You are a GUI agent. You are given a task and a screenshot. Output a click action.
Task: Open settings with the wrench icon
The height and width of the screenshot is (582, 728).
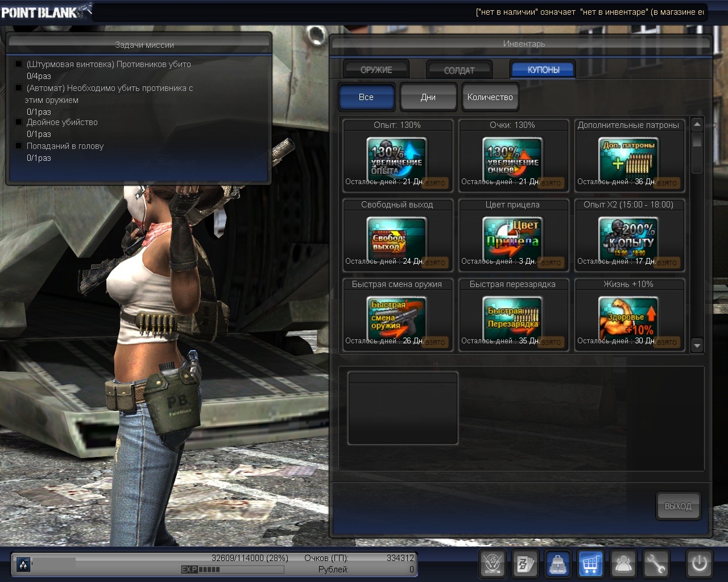(x=656, y=564)
